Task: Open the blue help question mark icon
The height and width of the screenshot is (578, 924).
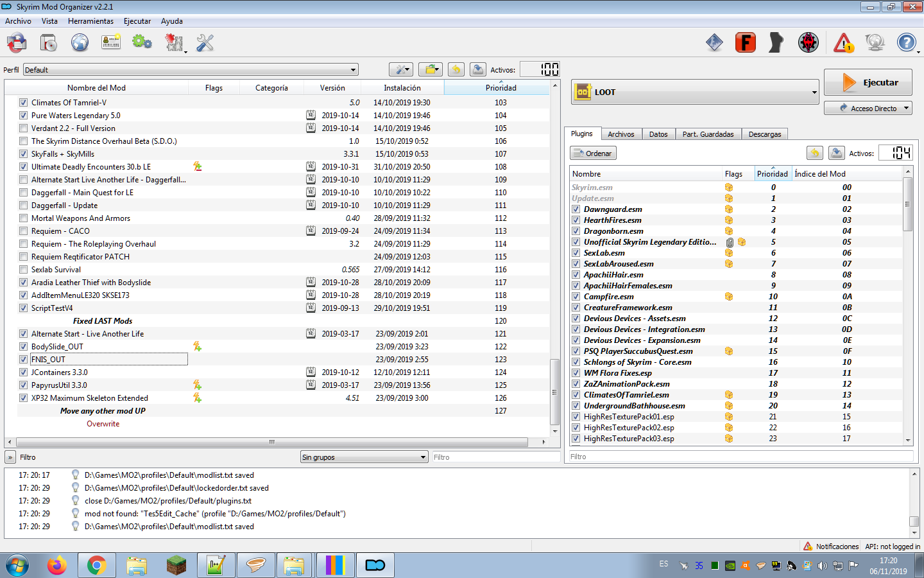Action: [x=906, y=43]
